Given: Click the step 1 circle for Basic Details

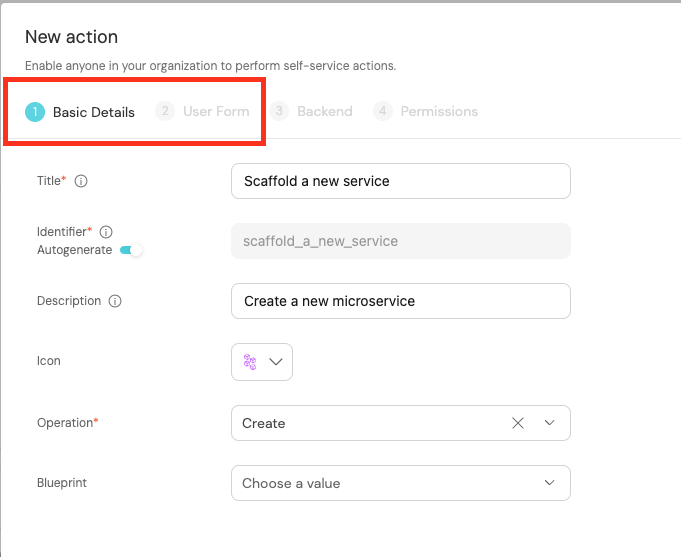Looking at the screenshot, I should pyautogui.click(x=35, y=112).
